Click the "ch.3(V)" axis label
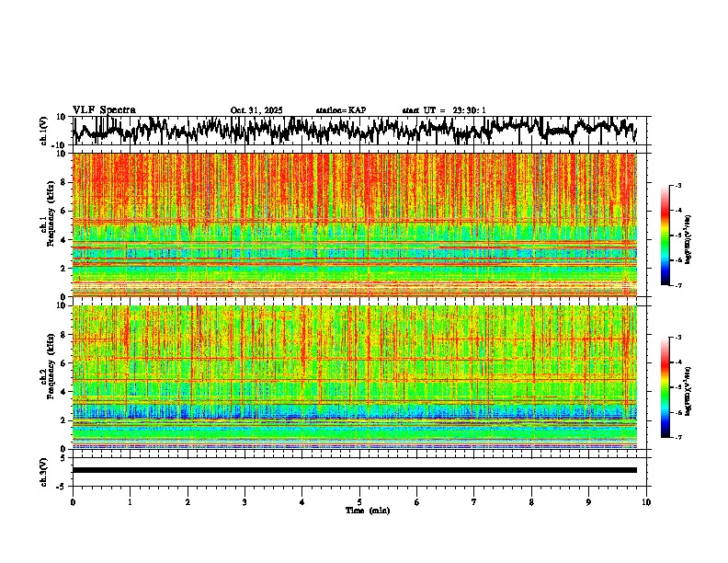Image resolution: width=728 pixels, height=563 pixels. click(43, 472)
